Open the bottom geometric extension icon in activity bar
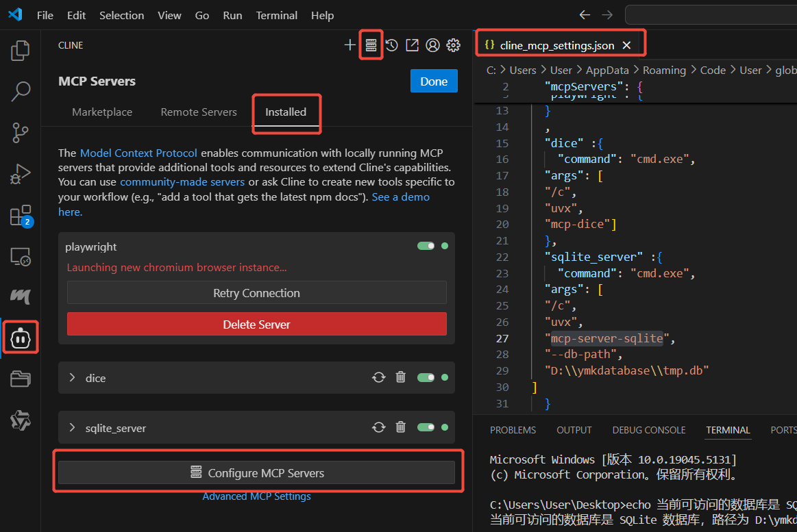The width and height of the screenshot is (797, 532). [x=21, y=420]
